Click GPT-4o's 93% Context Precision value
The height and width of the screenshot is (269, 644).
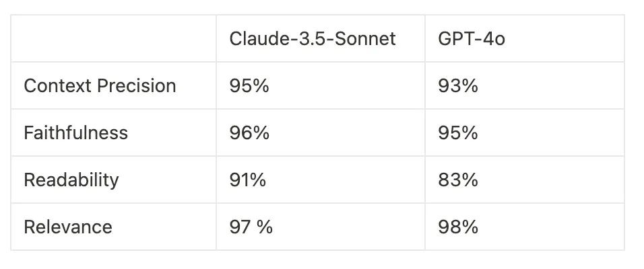(x=457, y=86)
